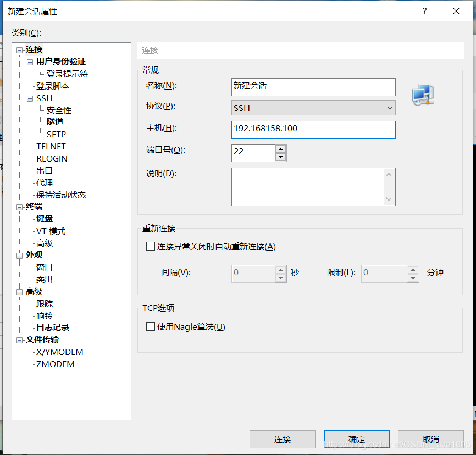Select 用户身份验证 in the tree
The image size is (476, 455).
tap(61, 62)
